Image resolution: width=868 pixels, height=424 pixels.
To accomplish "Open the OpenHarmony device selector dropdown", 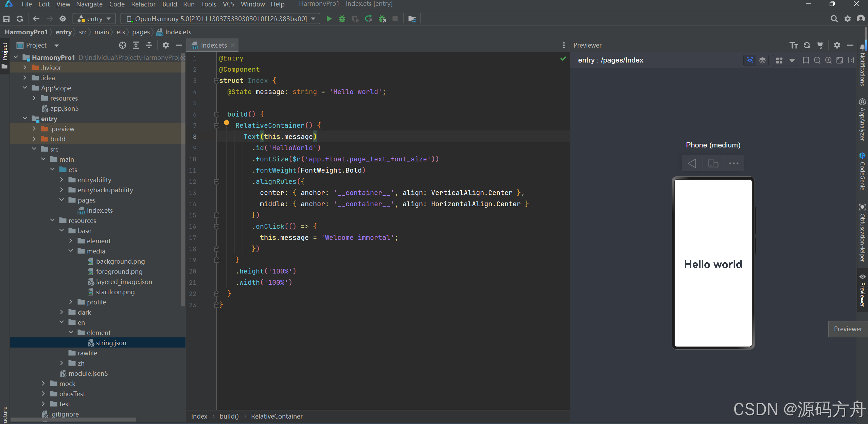I will 220,19.
